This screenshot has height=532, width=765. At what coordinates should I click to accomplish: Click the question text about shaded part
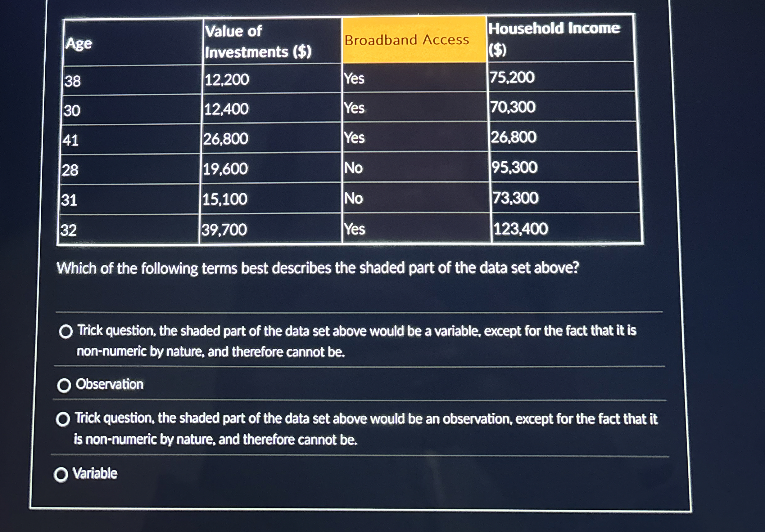point(318,268)
